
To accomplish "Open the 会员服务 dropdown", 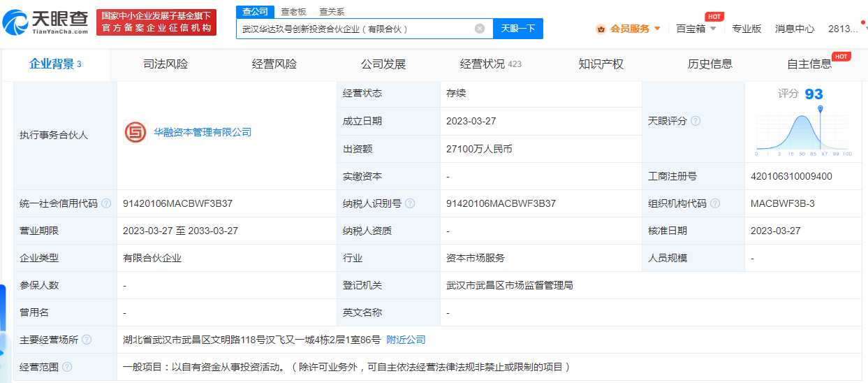I will [635, 29].
